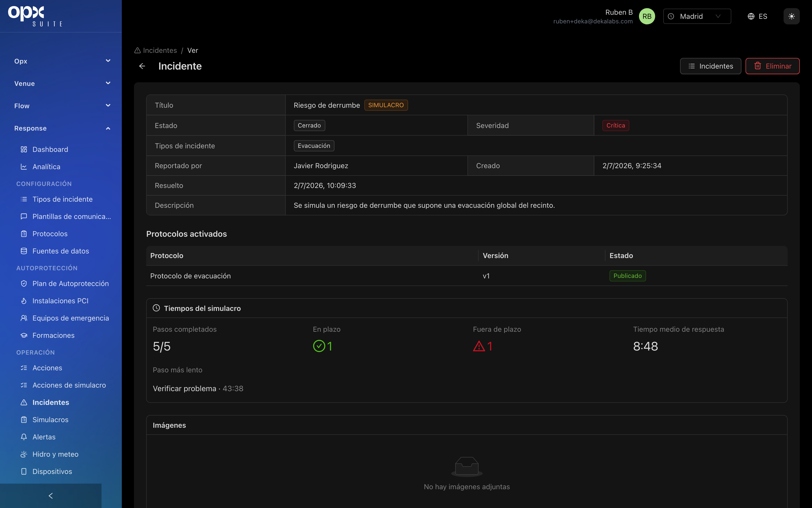The height and width of the screenshot is (508, 812).
Task: Expand the Venue sidebar section
Action: tap(62, 83)
